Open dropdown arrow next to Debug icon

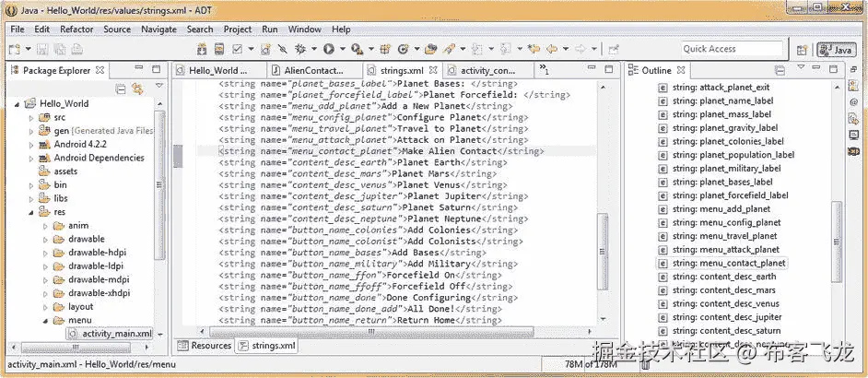[x=313, y=50]
